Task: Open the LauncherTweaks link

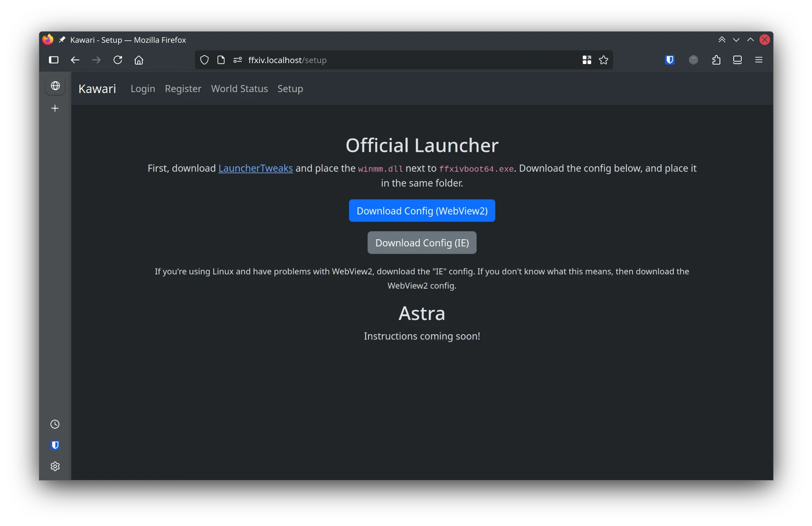Action: 255,169
